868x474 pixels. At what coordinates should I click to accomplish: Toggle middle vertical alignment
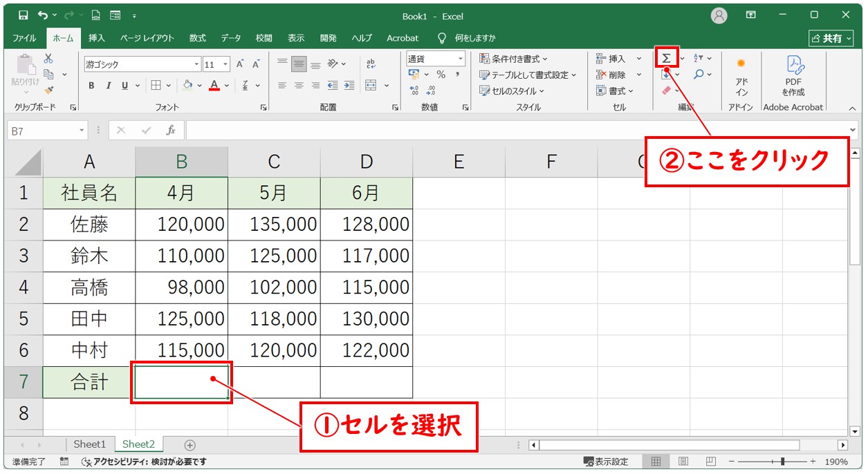coord(299,64)
